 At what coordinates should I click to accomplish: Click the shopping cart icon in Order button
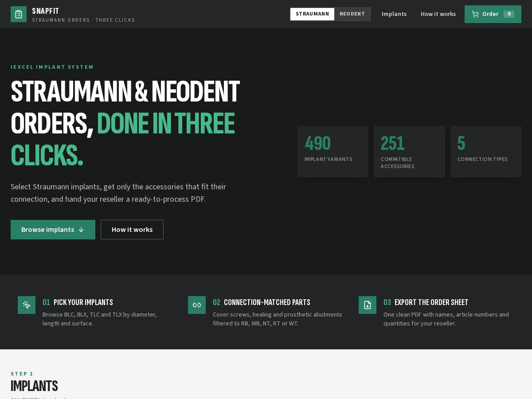point(475,14)
